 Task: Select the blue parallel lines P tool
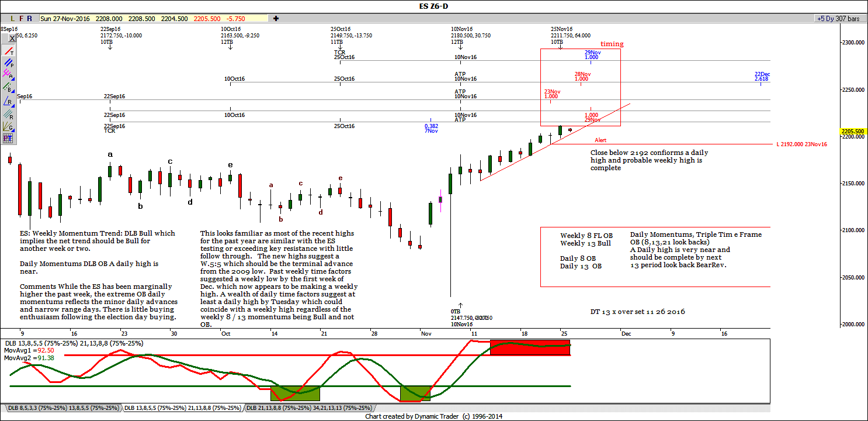point(8,62)
